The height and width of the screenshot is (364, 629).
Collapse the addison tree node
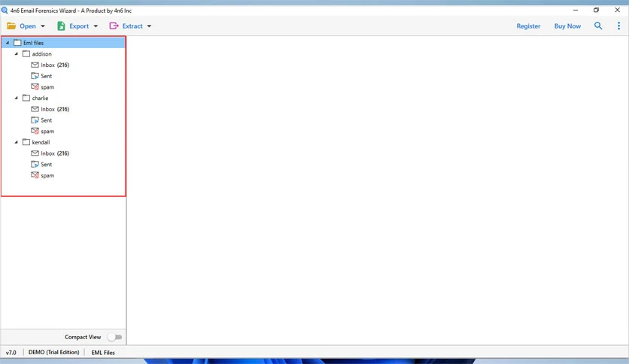coord(17,53)
